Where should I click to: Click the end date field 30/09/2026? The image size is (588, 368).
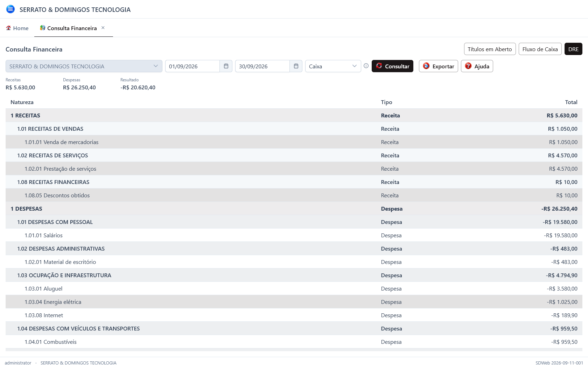[262, 66]
